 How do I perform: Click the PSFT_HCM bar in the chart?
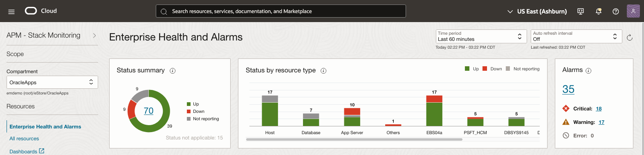pyautogui.click(x=475, y=121)
